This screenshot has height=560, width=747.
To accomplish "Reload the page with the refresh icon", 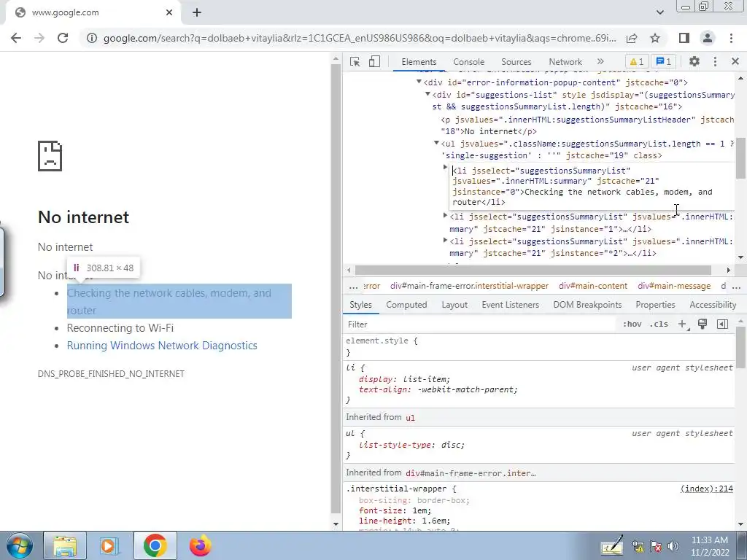I will [x=63, y=38].
